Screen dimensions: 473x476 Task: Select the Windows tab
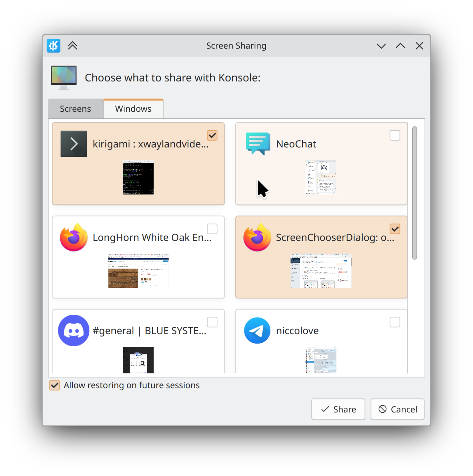coord(133,109)
